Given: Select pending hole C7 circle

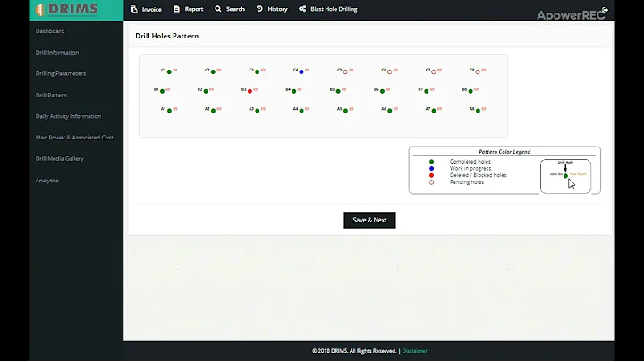Looking at the screenshot, I should point(434,71).
